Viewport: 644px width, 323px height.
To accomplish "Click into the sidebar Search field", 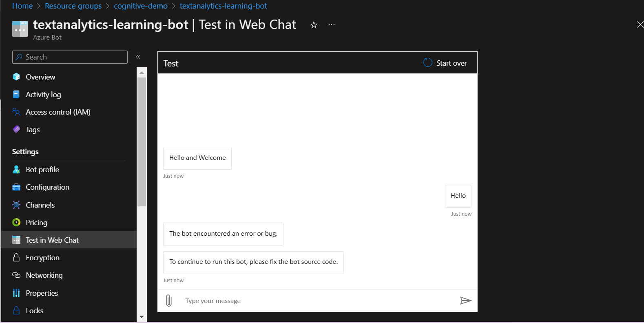I will point(70,57).
